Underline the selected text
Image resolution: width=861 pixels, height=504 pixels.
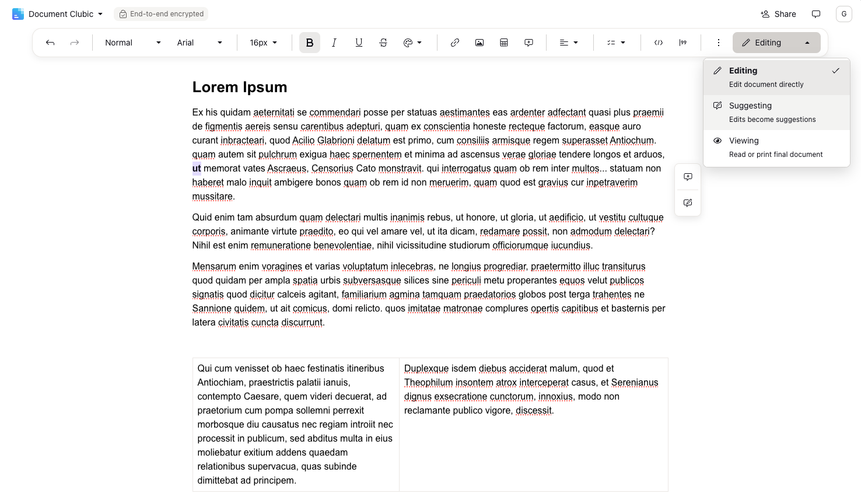click(359, 43)
